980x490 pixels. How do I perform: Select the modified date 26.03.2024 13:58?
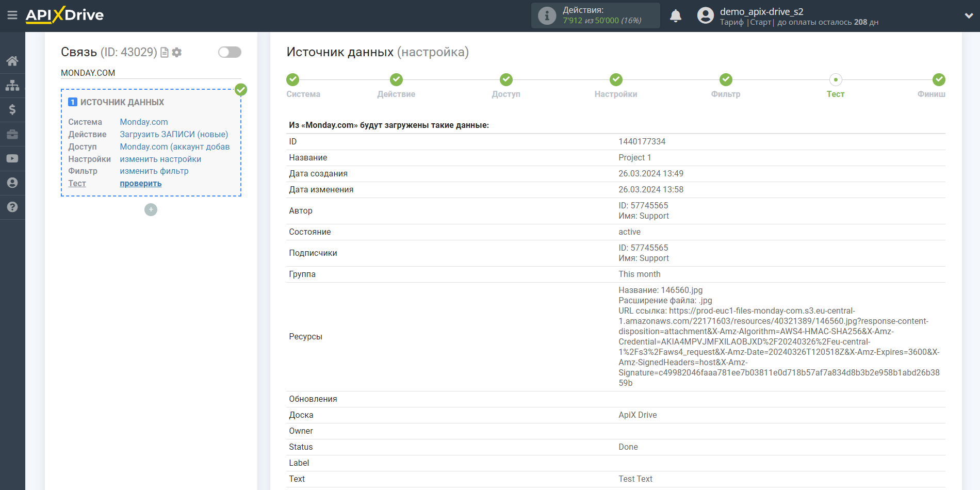(x=651, y=189)
